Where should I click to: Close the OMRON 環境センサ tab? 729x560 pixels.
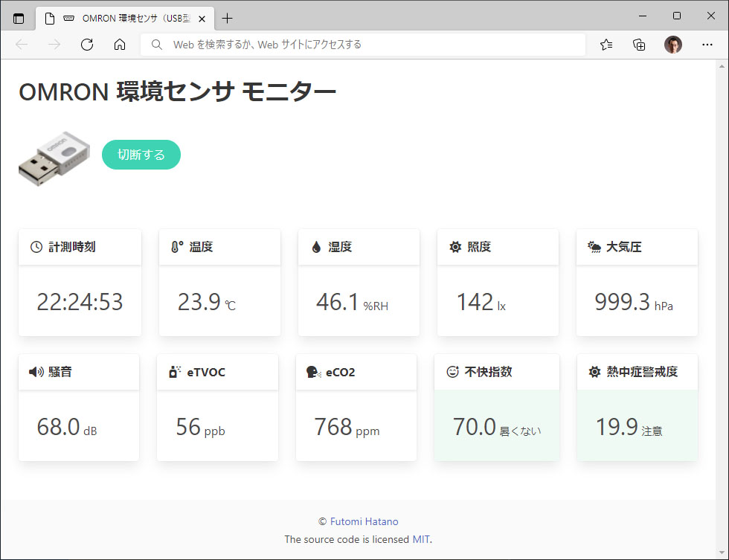(202, 19)
